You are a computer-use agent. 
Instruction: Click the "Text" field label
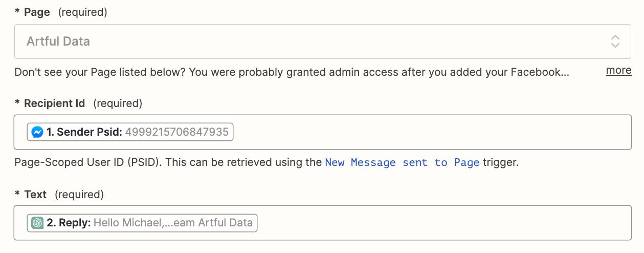[35, 195]
